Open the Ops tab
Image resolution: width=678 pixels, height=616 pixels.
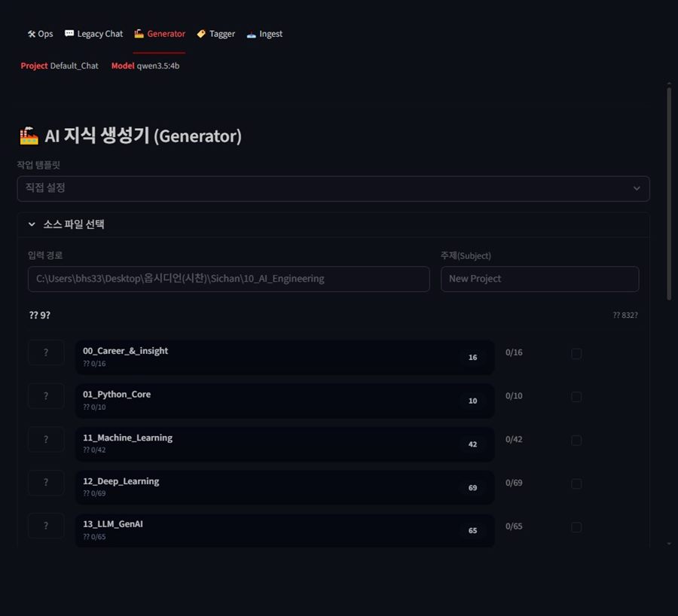(x=40, y=34)
